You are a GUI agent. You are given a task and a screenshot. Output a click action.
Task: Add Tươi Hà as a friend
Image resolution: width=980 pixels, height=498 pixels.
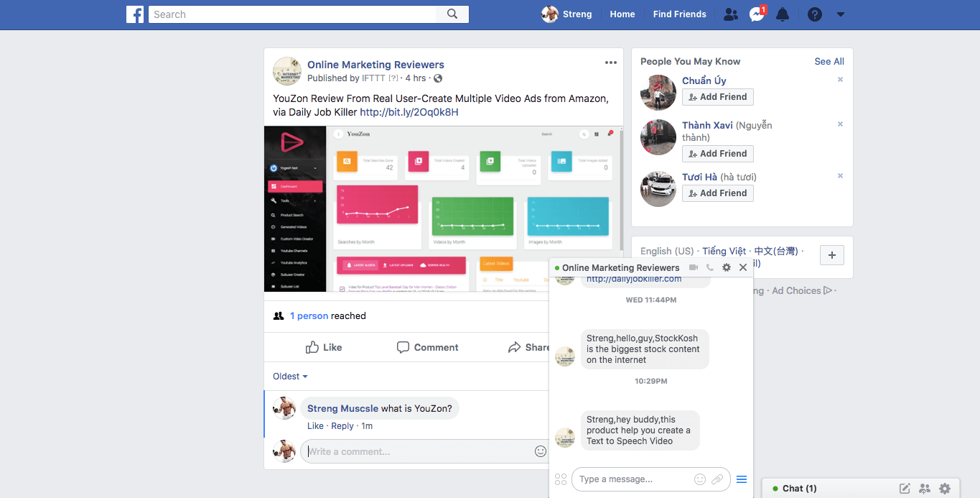718,193
